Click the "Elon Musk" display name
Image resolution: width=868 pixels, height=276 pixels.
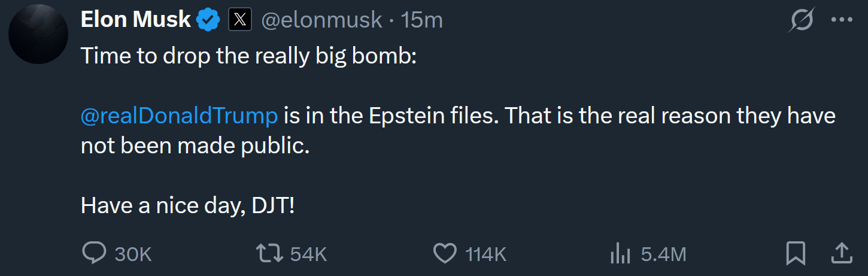[136, 20]
